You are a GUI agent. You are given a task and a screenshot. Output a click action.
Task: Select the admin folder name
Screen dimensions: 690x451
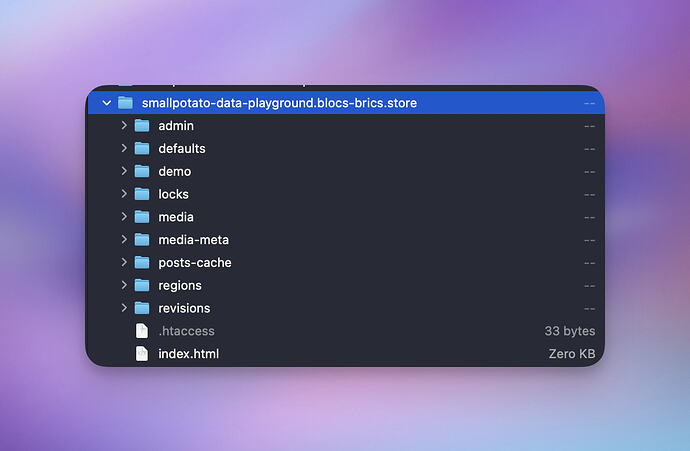(x=176, y=126)
